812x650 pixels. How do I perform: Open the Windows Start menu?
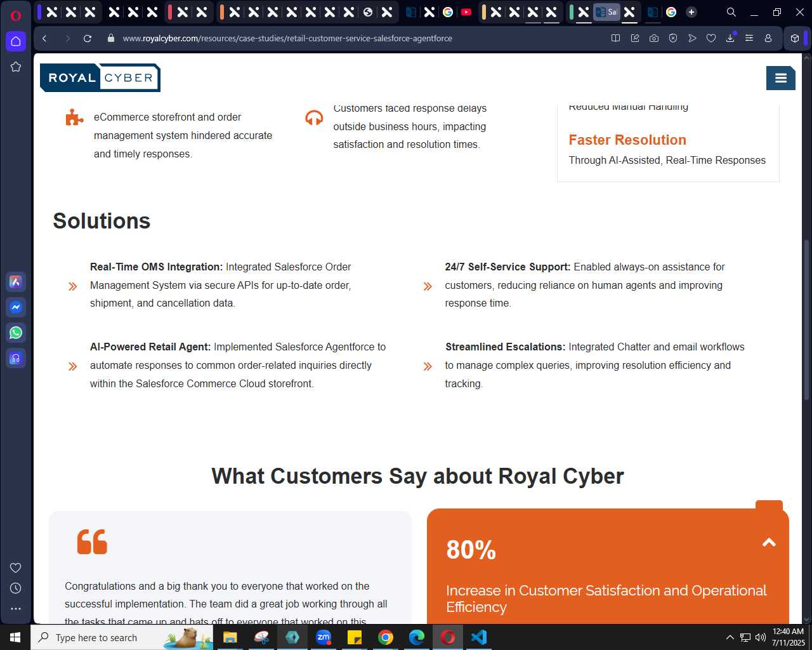click(x=15, y=637)
